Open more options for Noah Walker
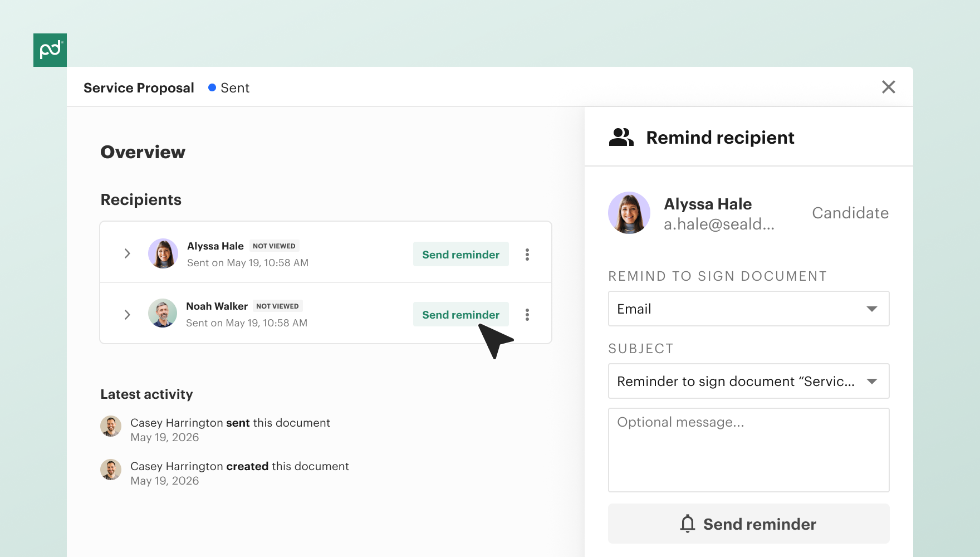The height and width of the screenshot is (557, 980). coord(527,315)
